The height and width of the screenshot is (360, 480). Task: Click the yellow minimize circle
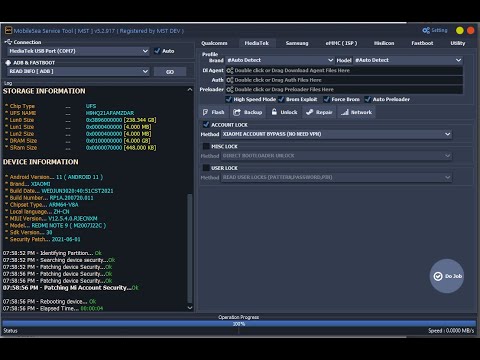pyautogui.click(x=460, y=31)
